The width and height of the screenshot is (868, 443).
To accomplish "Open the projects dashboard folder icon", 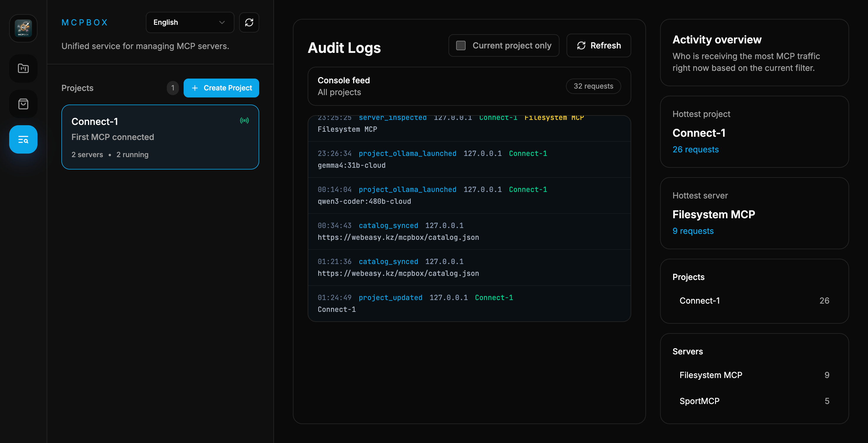I will point(23,69).
